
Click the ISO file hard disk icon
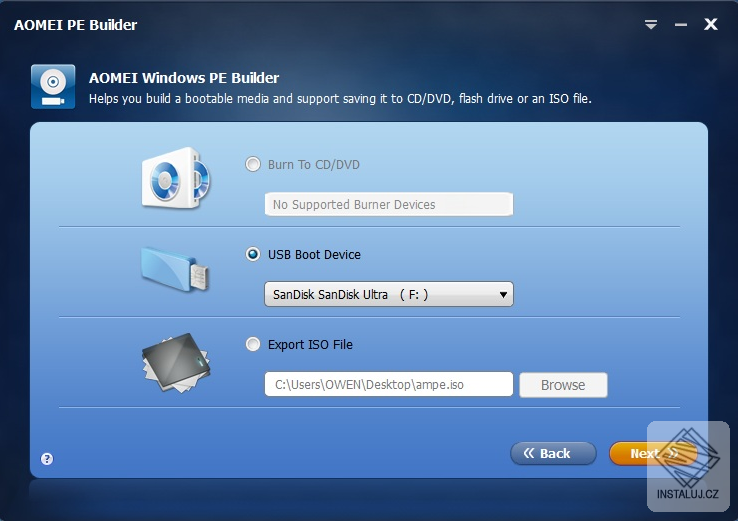click(x=176, y=363)
